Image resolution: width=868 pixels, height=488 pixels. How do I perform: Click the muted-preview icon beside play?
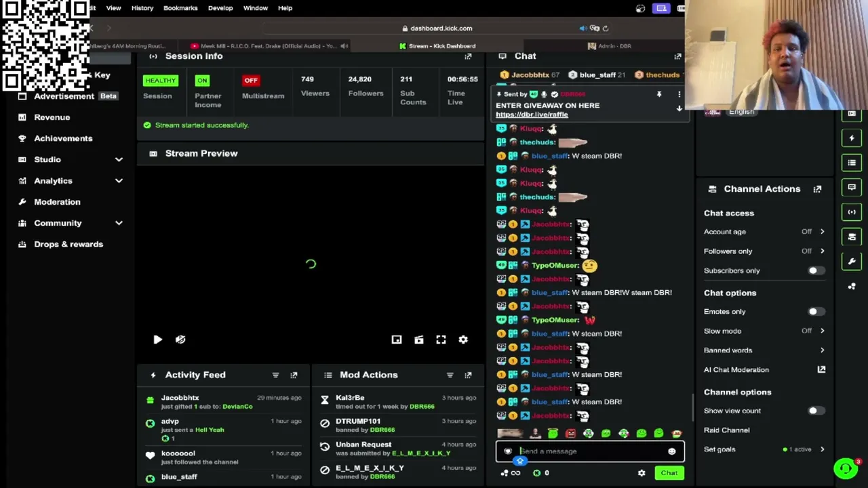(180, 340)
